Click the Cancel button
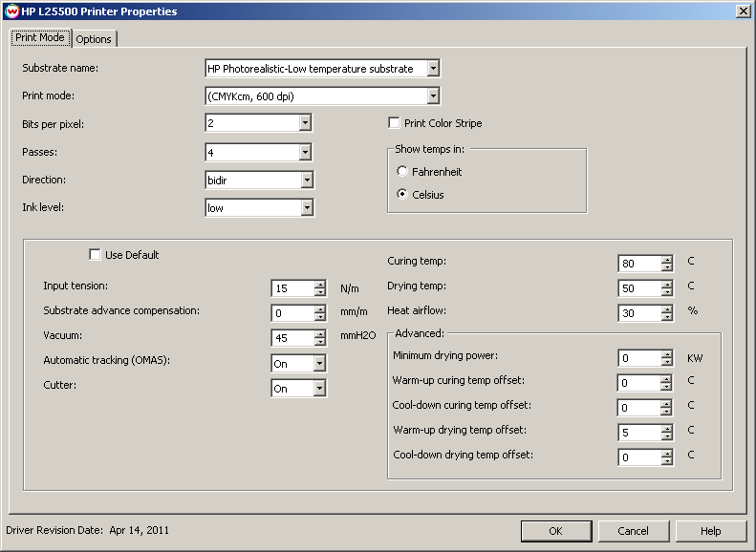 [x=633, y=531]
